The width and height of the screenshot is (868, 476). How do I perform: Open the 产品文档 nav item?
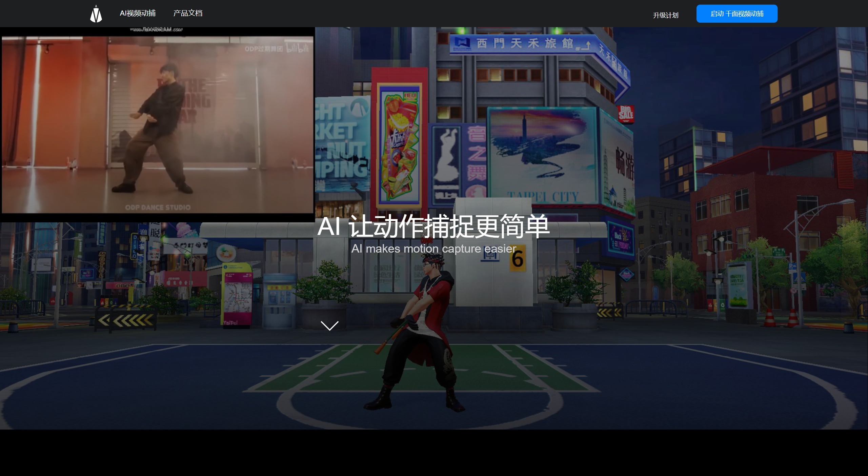[188, 13]
